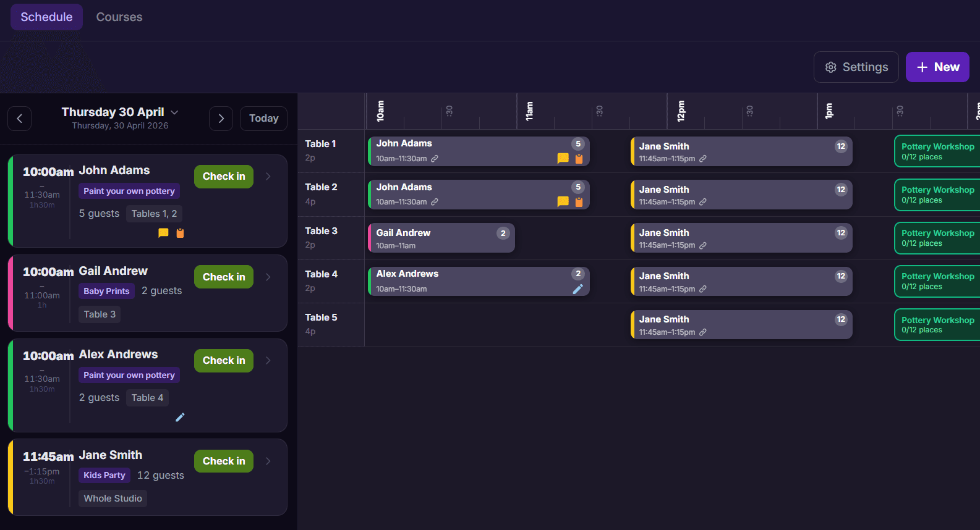Viewport: 980px width, 530px height.
Task: Go to previous day arrow
Action: (x=20, y=119)
